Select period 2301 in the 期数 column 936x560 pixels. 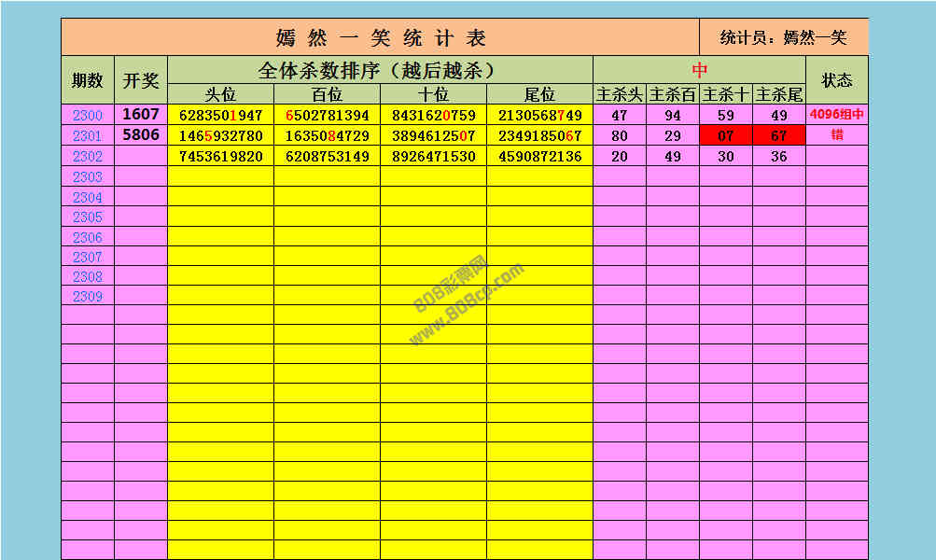(x=87, y=136)
